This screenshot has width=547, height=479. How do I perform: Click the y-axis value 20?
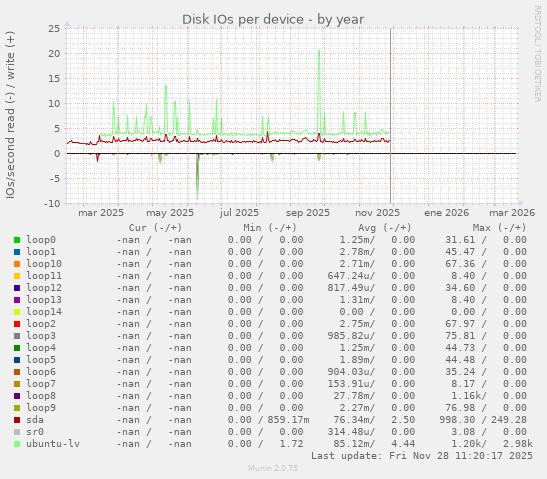click(54, 54)
